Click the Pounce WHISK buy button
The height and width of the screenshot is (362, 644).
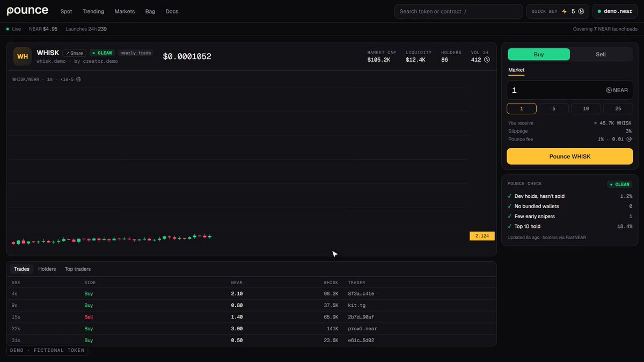[570, 157]
